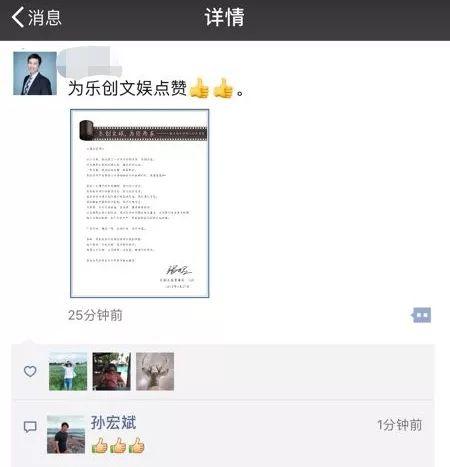Tap the 25分钟前 timestamp
This screenshot has height=467, width=450.
(95, 315)
